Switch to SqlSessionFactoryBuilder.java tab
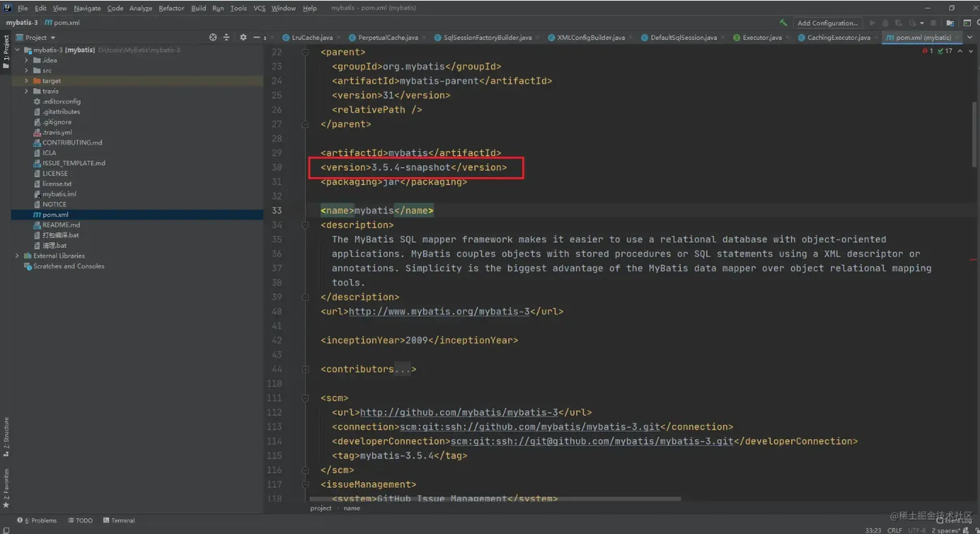The width and height of the screenshot is (980, 534). tap(487, 37)
